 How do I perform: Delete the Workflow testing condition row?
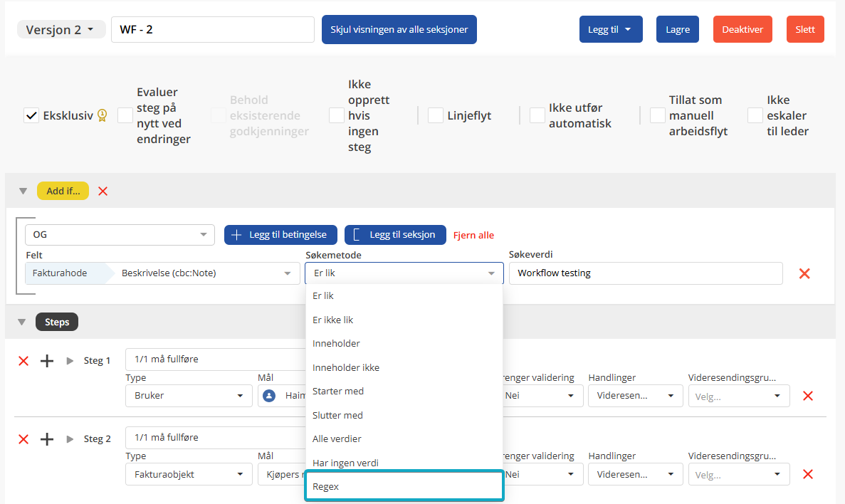point(804,273)
